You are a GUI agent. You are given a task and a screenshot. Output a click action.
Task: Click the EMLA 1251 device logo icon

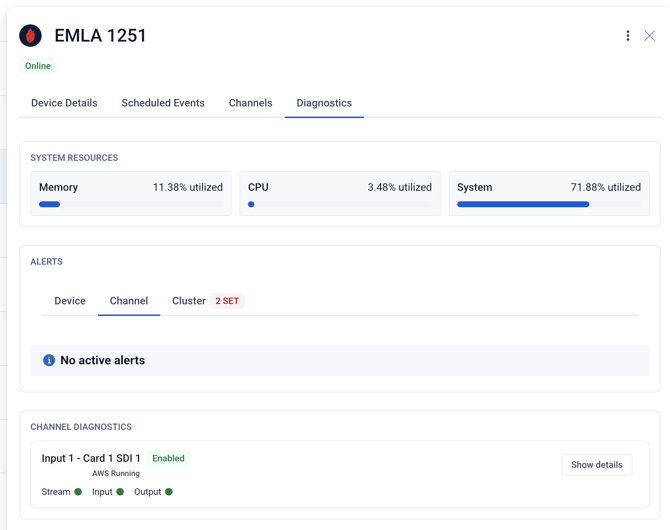pos(30,35)
